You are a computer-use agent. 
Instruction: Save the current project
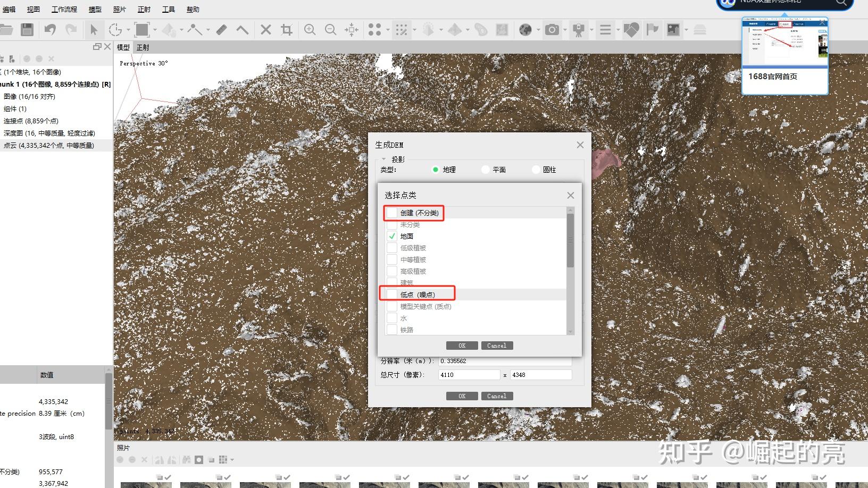click(26, 29)
